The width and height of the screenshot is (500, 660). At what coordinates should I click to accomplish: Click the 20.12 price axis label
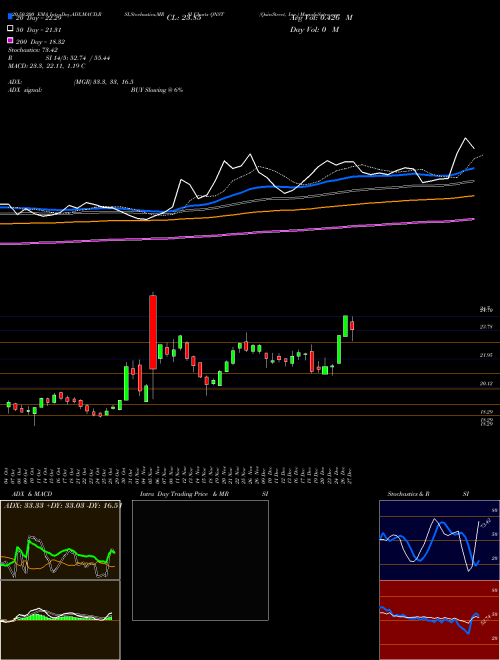[x=486, y=383]
